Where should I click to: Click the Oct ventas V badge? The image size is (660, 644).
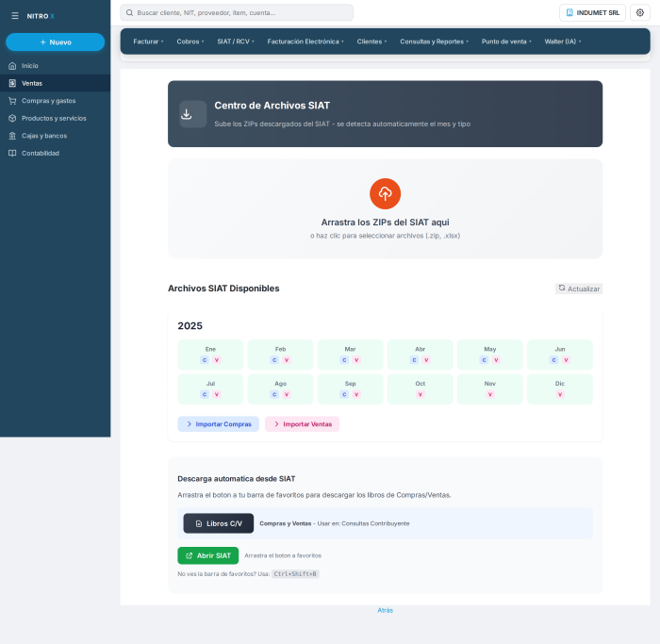[421, 394]
